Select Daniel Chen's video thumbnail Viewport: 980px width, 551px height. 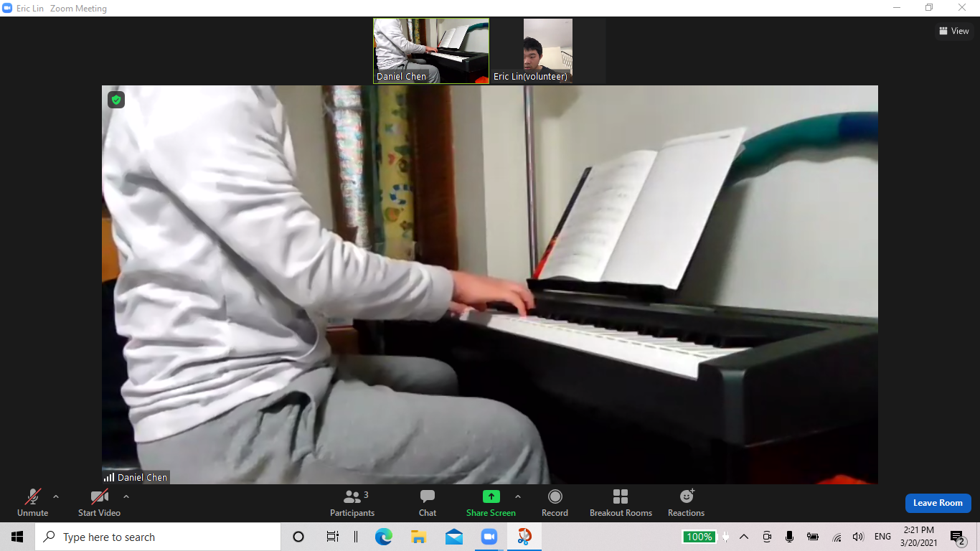tap(431, 51)
